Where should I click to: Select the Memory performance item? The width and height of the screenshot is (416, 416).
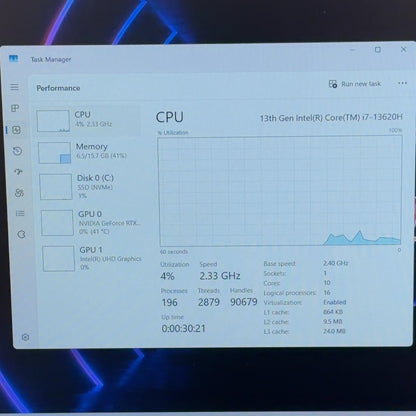coord(89,153)
